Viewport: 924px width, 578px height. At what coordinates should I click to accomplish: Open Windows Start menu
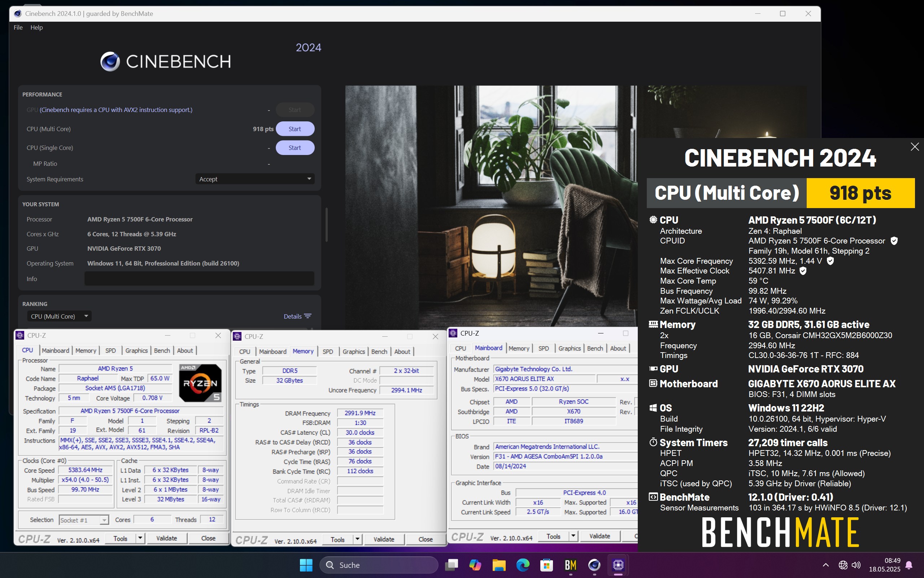click(x=306, y=565)
